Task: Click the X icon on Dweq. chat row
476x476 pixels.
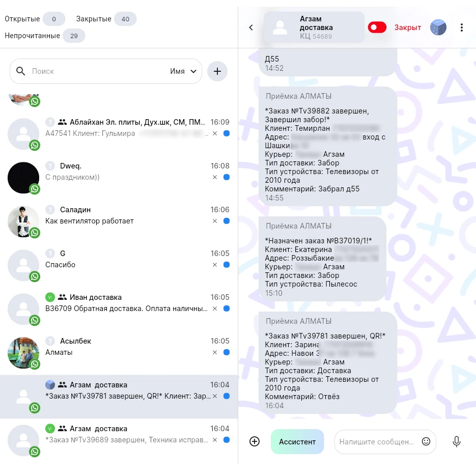Action: [215, 177]
